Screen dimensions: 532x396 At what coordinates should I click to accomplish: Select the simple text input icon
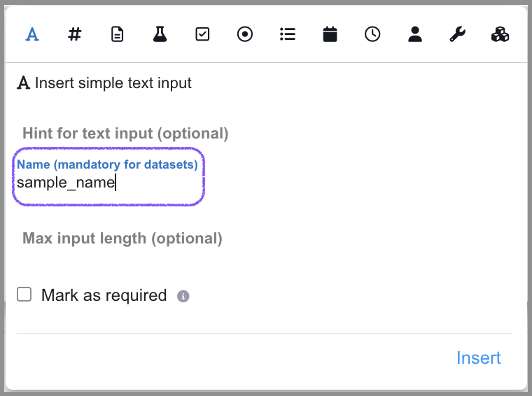(31, 34)
